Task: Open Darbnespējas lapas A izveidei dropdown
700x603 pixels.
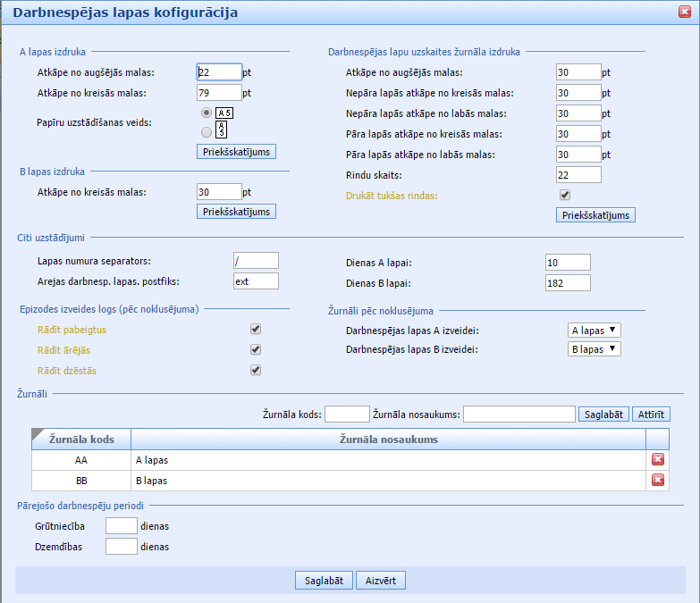Action: pos(595,330)
